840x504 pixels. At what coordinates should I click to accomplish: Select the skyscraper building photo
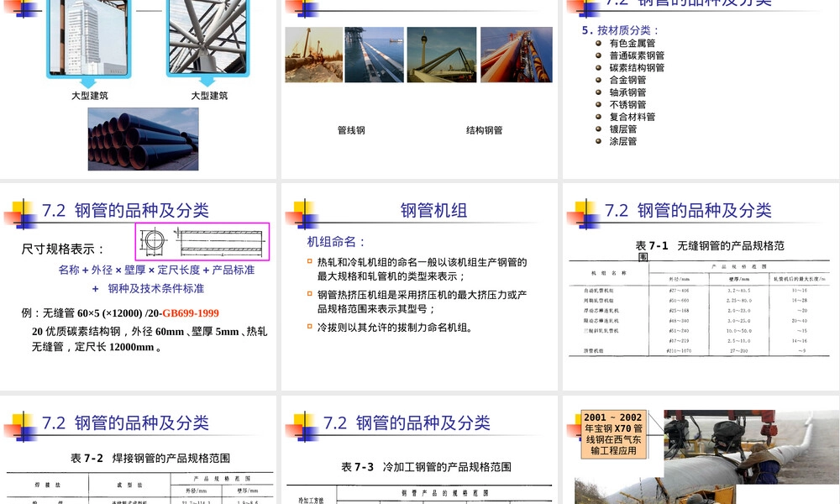pos(89,37)
